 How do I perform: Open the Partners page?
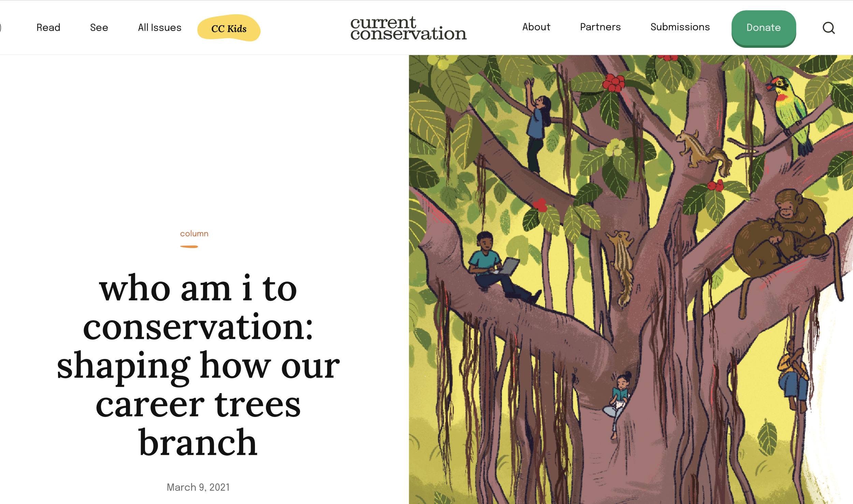[600, 27]
